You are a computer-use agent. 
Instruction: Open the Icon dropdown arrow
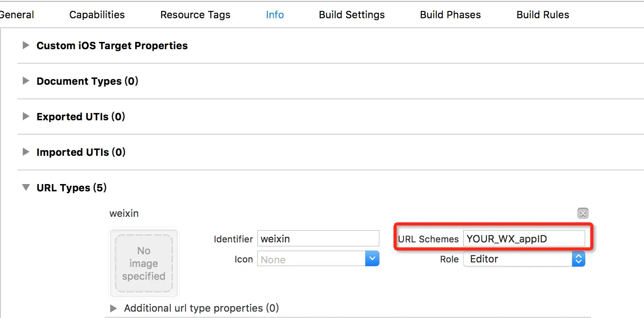(x=373, y=259)
